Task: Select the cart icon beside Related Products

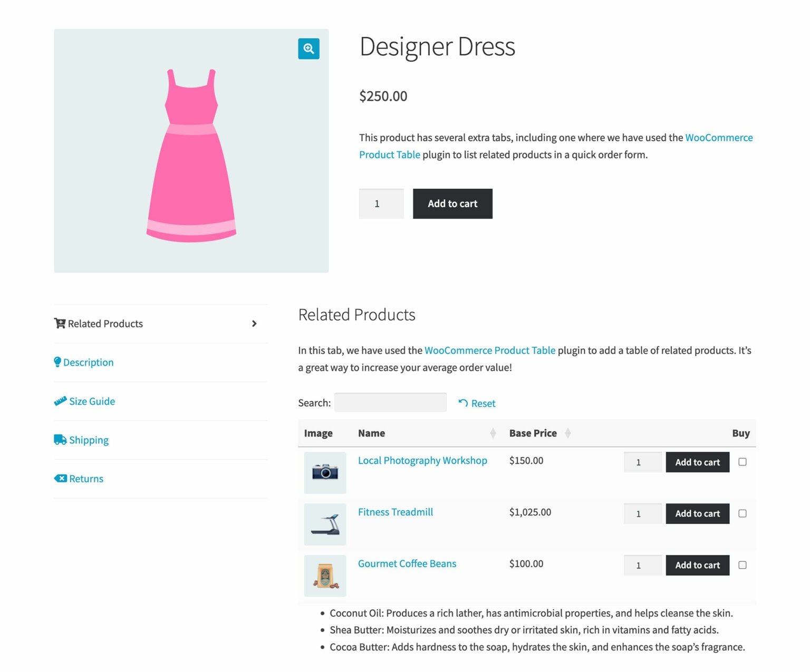Action: (60, 323)
